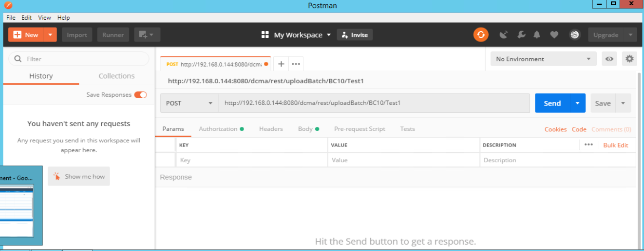Select the Pre-request Script tab
644x251 pixels.
[x=359, y=129]
